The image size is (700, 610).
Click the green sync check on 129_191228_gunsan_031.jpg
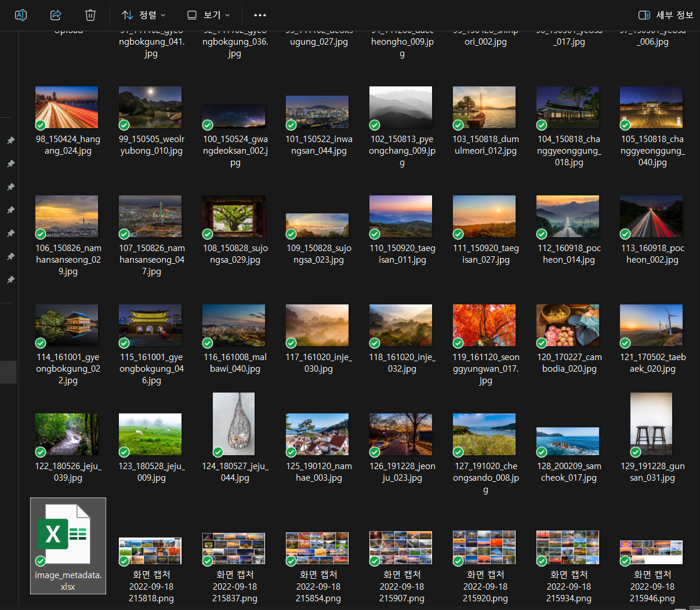[x=636, y=452]
